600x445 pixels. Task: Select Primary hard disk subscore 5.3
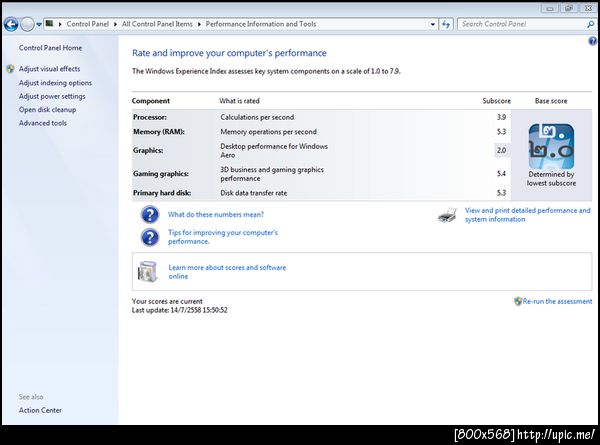point(501,193)
